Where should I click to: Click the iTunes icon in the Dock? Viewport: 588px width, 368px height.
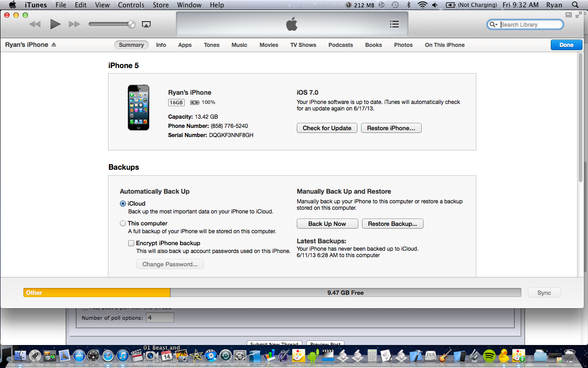coord(122,356)
